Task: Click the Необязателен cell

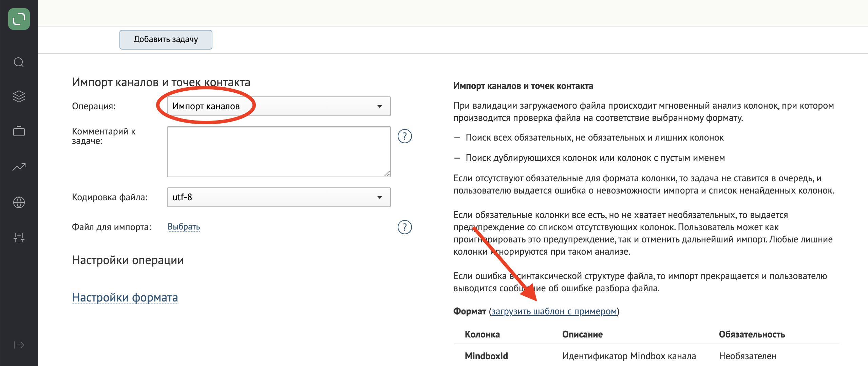Action: tap(748, 356)
